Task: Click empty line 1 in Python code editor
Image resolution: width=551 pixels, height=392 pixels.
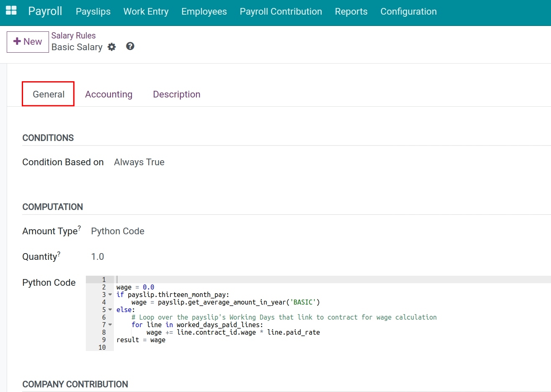Action: coord(333,279)
